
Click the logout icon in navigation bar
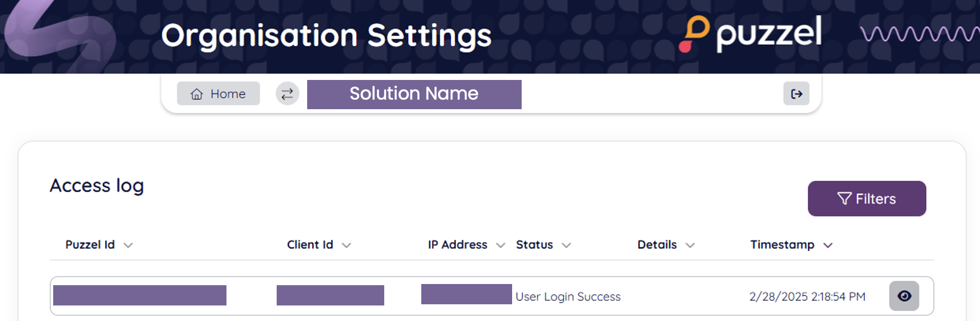point(796,94)
